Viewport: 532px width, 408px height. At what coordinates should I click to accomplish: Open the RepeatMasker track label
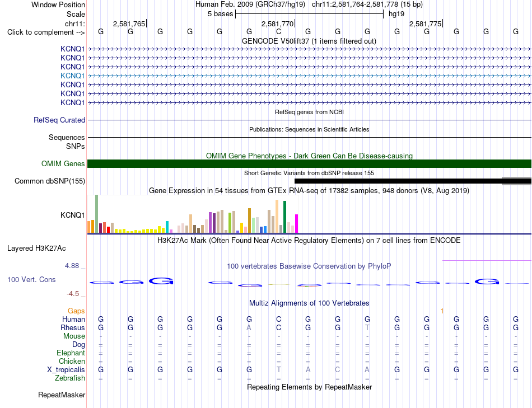coord(62,395)
